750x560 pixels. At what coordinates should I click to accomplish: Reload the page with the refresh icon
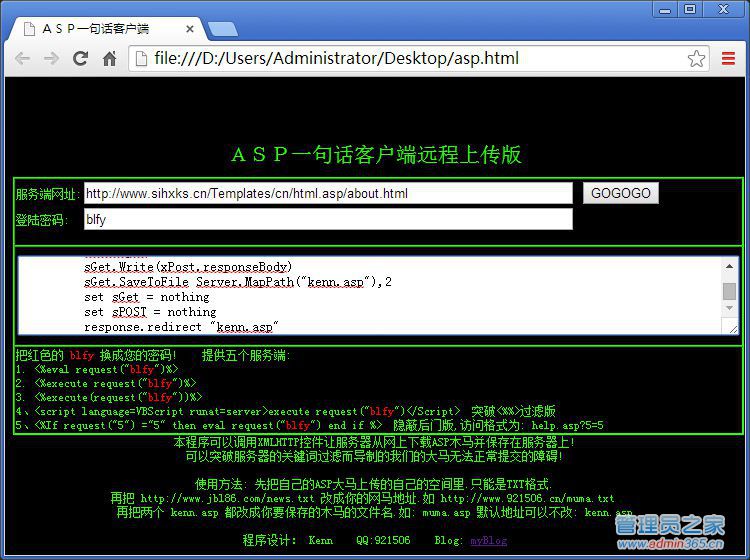80,58
